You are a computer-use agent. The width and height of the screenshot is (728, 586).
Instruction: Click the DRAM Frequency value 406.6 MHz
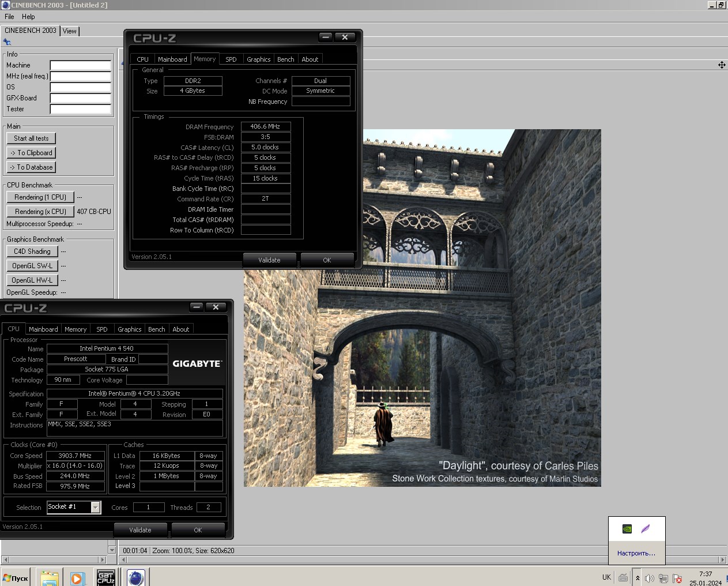tap(265, 126)
